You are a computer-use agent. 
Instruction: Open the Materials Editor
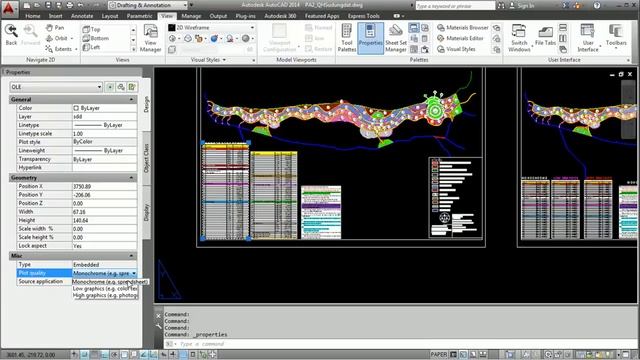460,38
